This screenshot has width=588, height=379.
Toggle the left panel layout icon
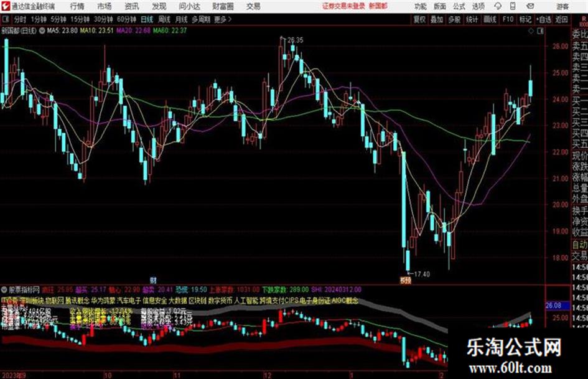pyautogui.click(x=5, y=19)
